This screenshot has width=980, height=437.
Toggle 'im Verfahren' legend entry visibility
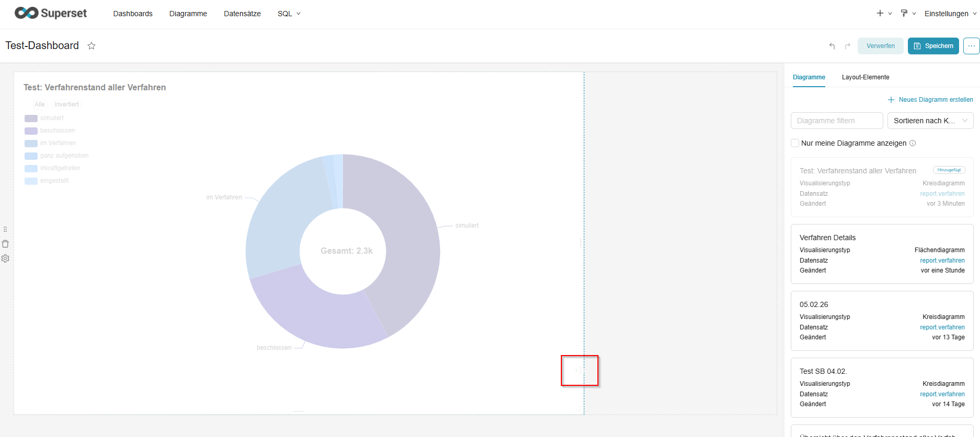click(57, 143)
